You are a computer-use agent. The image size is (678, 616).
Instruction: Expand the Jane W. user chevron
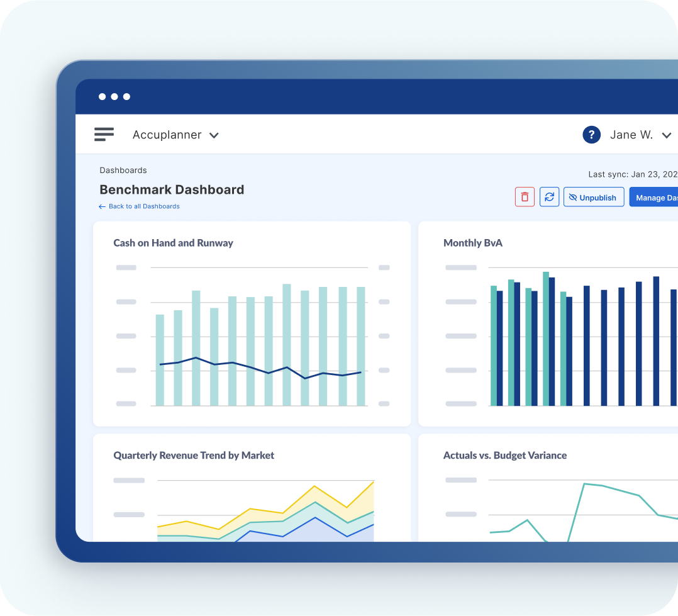666,135
